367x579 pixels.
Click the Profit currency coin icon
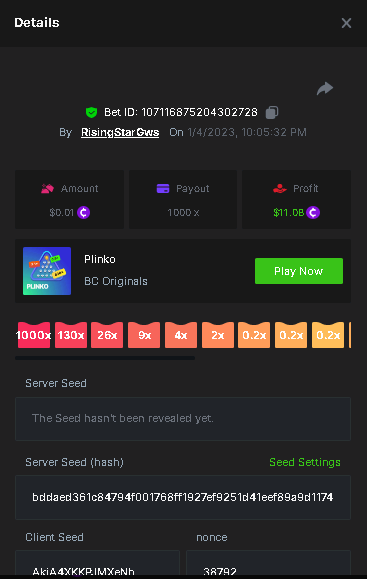(x=313, y=212)
